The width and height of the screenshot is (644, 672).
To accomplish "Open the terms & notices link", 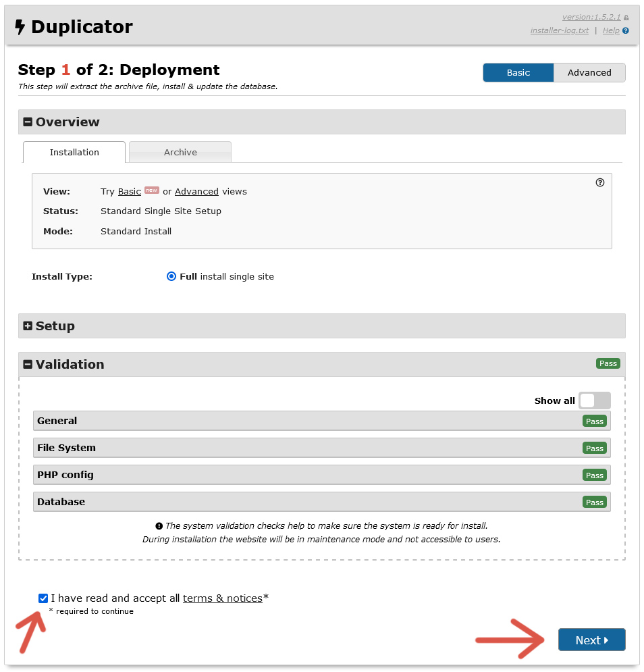I will click(x=223, y=598).
